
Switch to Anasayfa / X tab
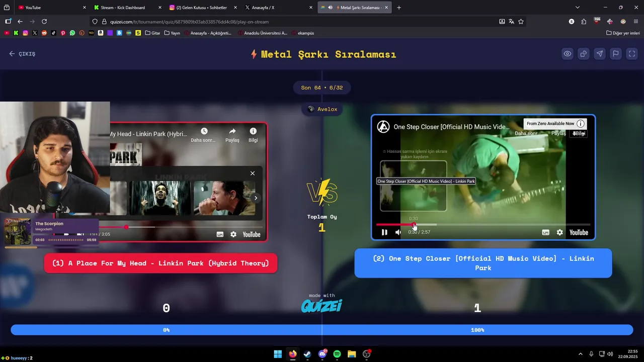click(279, 8)
